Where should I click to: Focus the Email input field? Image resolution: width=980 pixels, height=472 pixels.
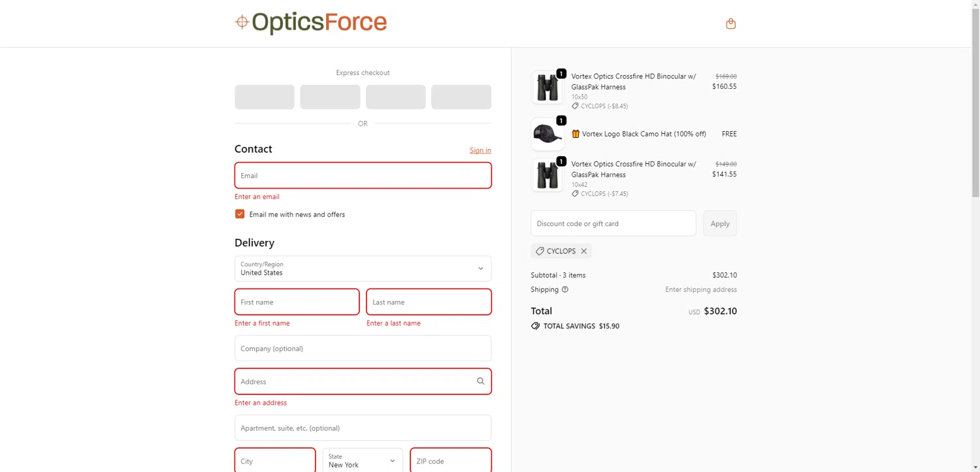[363, 176]
